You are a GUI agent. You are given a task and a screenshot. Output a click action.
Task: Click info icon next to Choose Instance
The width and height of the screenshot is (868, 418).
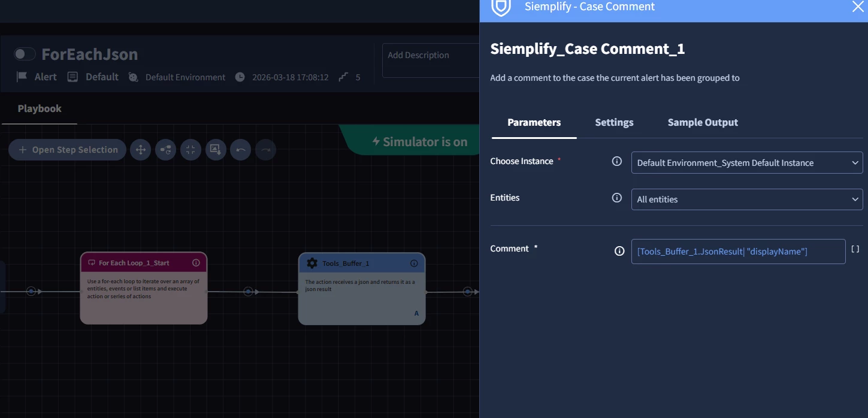616,161
